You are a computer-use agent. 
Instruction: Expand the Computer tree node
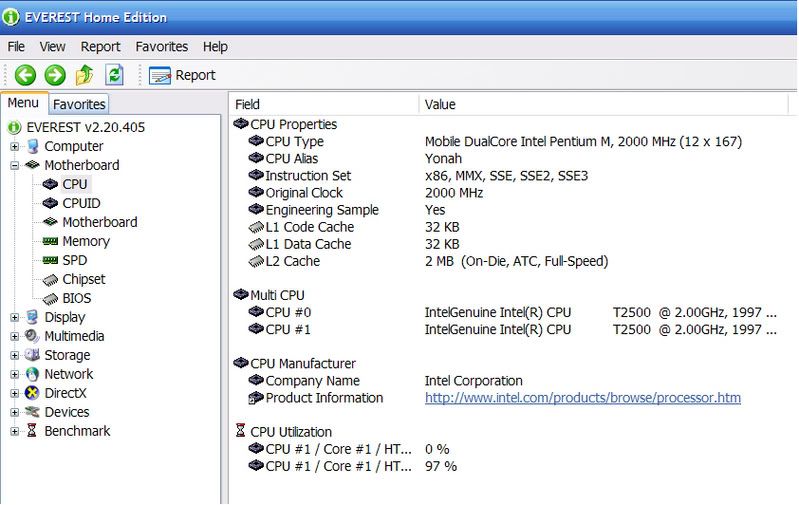pos(15,147)
